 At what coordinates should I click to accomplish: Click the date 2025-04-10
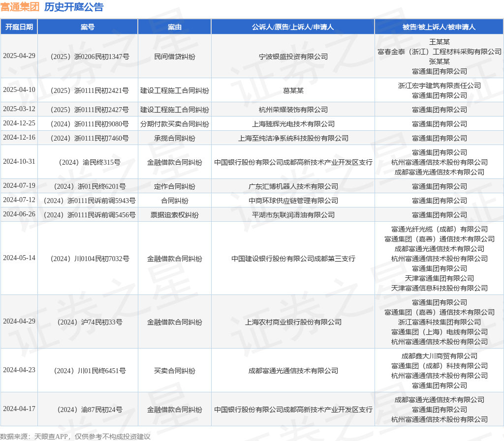[x=19, y=90]
